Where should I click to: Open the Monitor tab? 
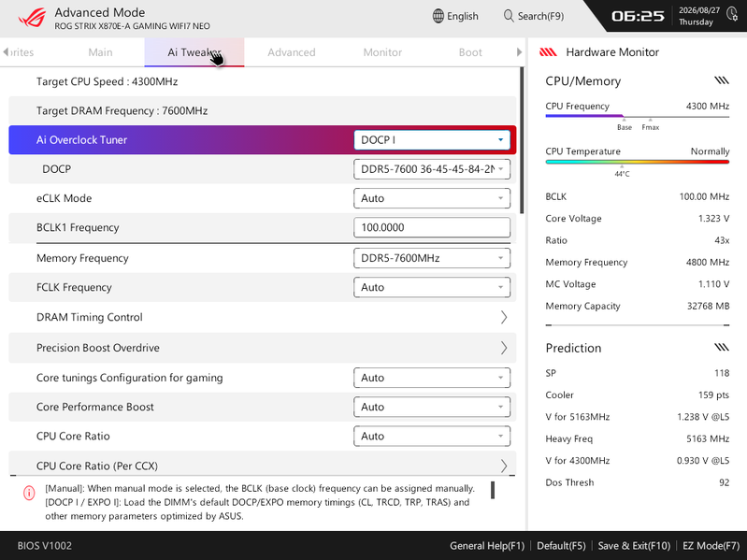(x=382, y=52)
